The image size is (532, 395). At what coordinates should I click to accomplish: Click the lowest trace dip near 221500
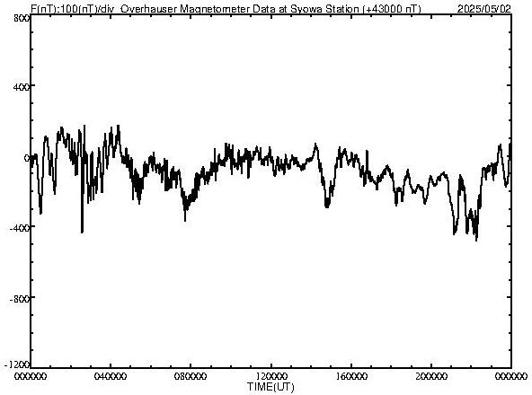(x=476, y=239)
